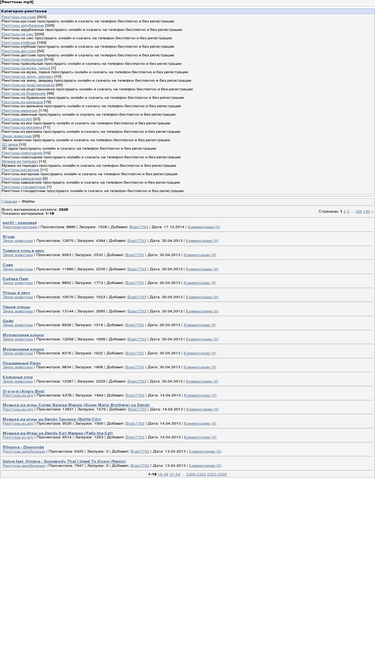Open the "Ослик" ringtone entry
The image size is (375, 667).
point(8,321)
